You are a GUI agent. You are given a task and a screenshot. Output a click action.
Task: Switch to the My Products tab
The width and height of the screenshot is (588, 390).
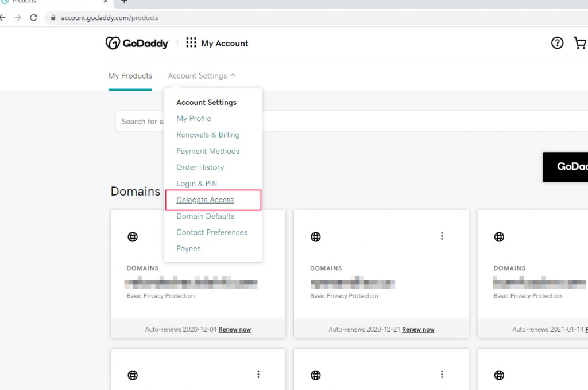click(130, 76)
